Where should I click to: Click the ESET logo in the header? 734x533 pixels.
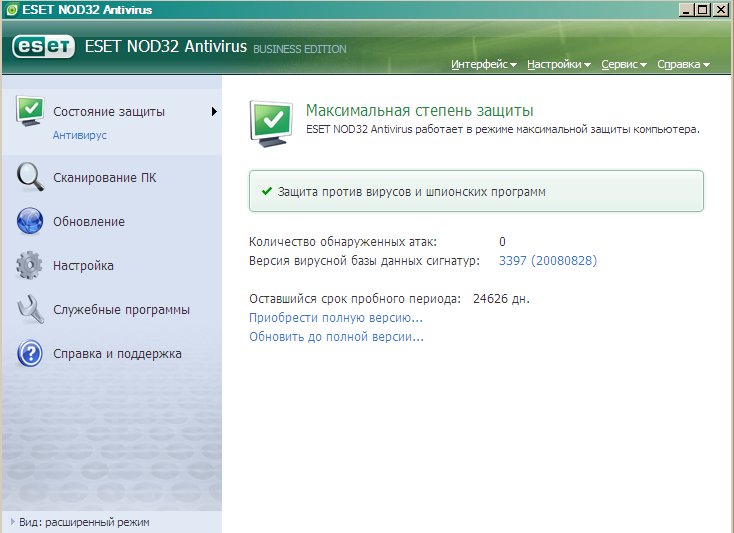point(43,46)
